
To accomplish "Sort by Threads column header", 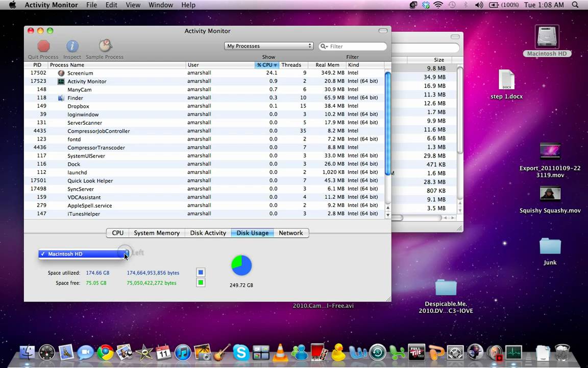I will click(x=291, y=65).
